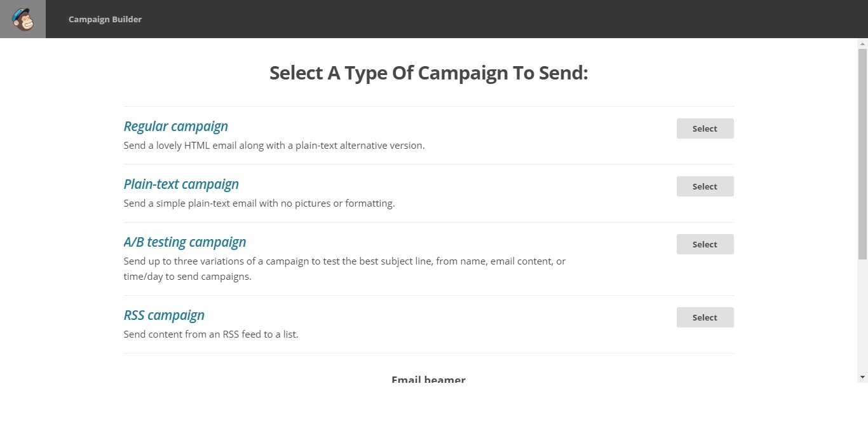Viewport: 868px width, 421px height.
Task: Click the Regular campaign description text
Action: tap(274, 146)
